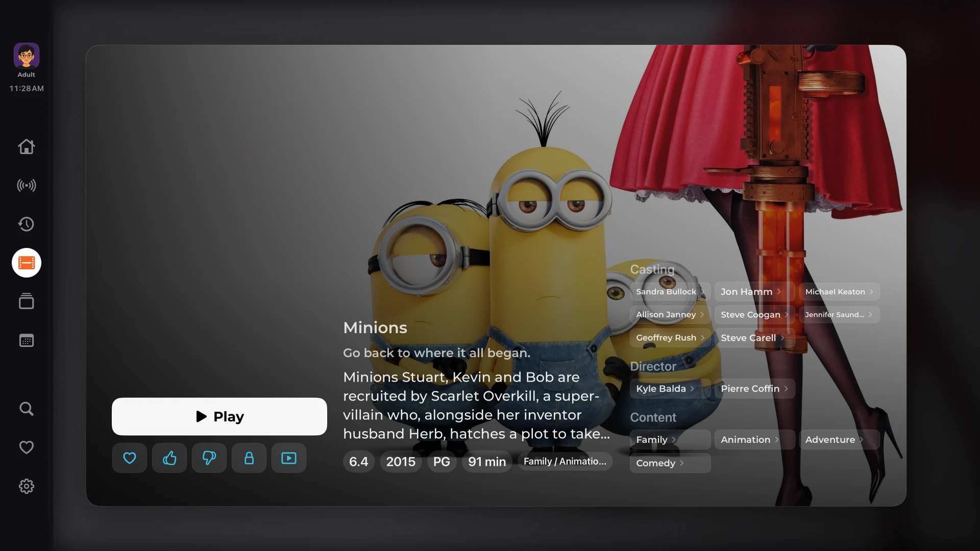Go to Home in the sidebar

[27, 146]
